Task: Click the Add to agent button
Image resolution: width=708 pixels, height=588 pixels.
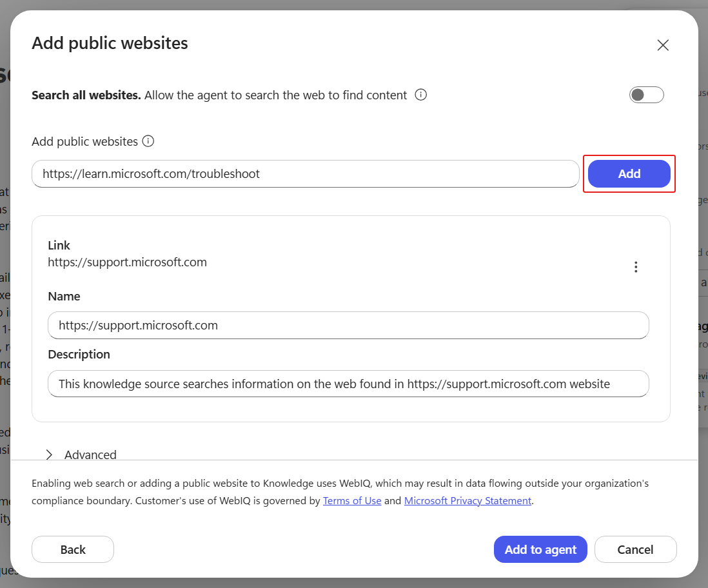Action: 540,549
